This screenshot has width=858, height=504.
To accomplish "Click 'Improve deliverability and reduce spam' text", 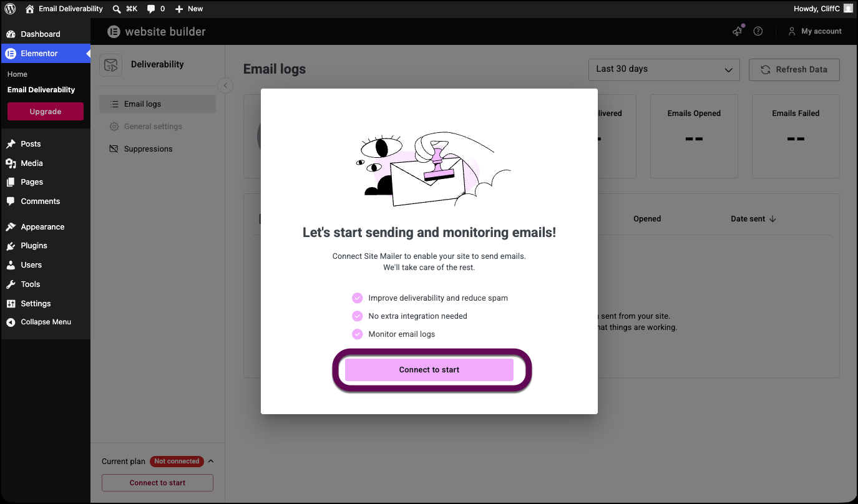I will (438, 298).
